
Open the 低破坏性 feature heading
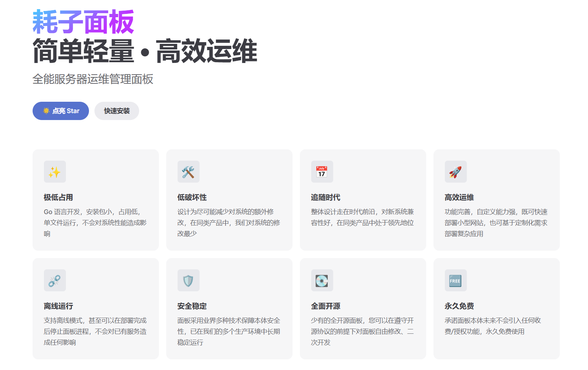(192, 197)
